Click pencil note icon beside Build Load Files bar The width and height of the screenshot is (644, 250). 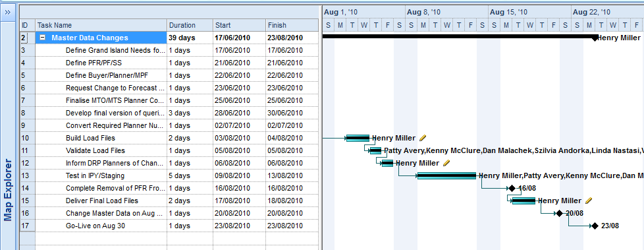coord(423,138)
